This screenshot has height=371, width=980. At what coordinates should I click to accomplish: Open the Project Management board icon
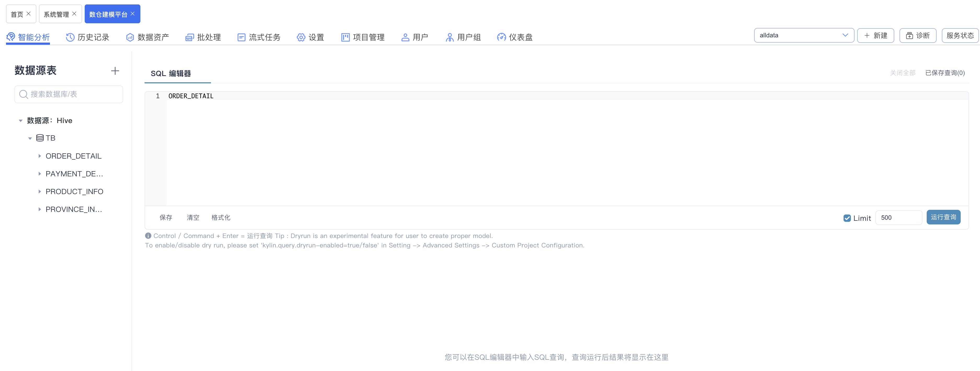point(345,37)
